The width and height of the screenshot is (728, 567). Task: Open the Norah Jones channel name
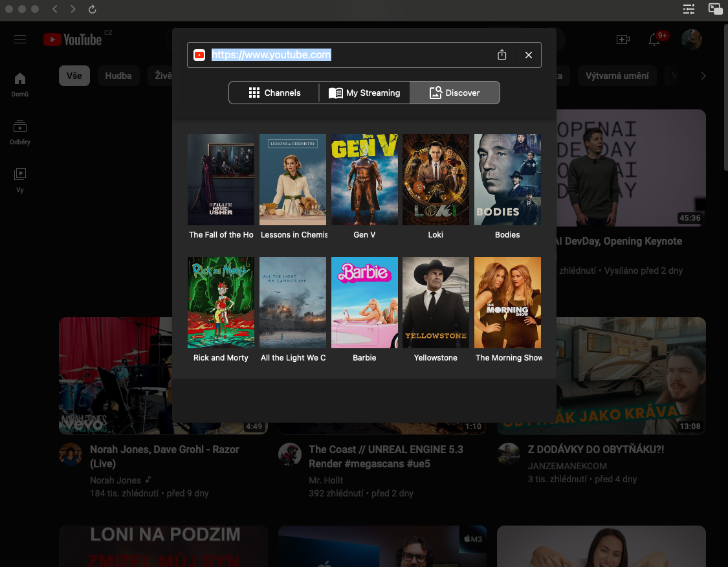click(116, 480)
